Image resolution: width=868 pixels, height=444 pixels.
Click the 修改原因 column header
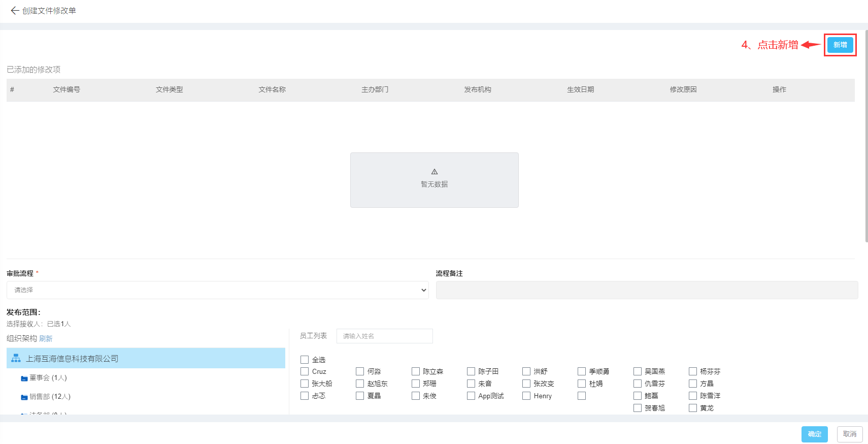(x=683, y=89)
